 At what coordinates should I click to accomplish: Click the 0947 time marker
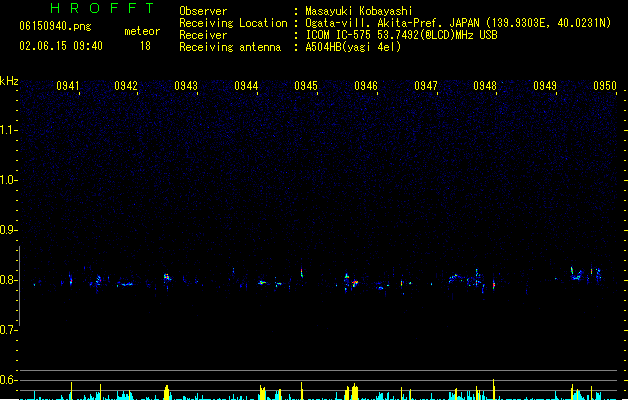click(x=426, y=86)
